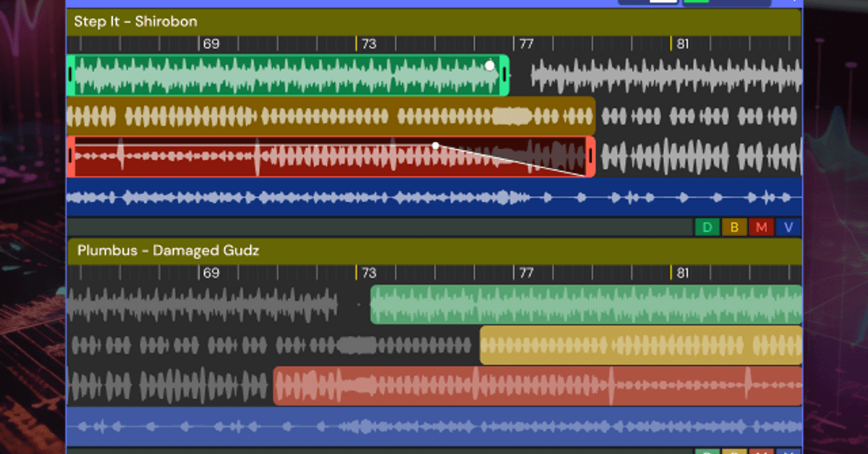Open the small chevron dropdown at top right
Image resolution: width=868 pixels, height=454 pixels.
coord(793,3)
